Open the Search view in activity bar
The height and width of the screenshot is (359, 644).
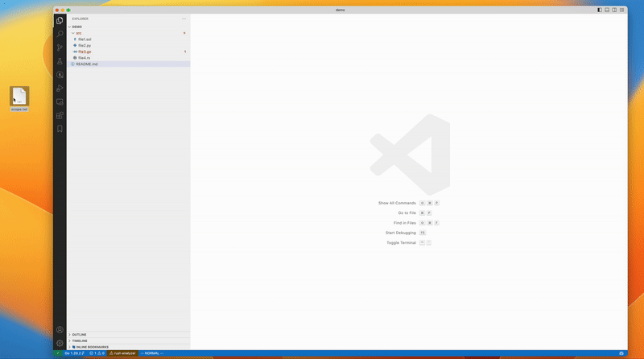point(60,34)
